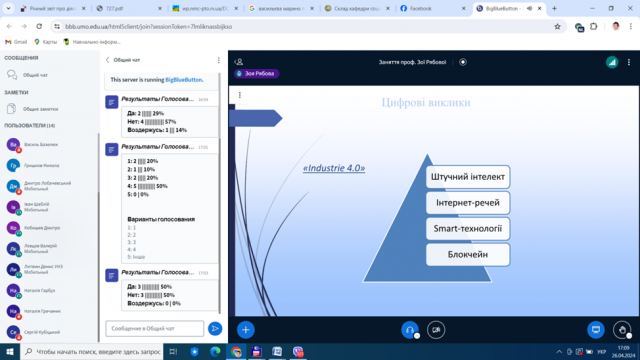This screenshot has width=640, height=360.
Task: Select user Наталія Гречаник avatar
Action: tap(13, 311)
